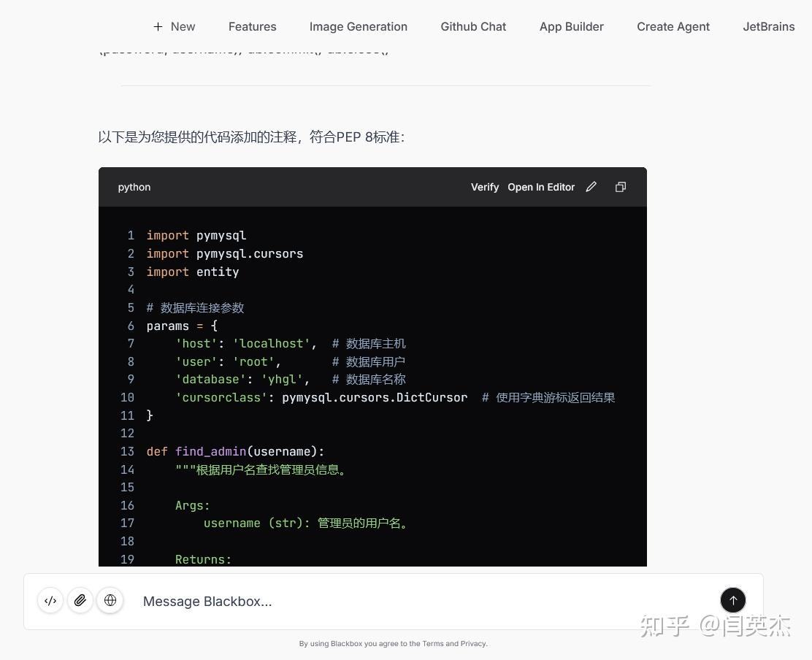Select Create Agent in the navigation bar

(x=673, y=26)
